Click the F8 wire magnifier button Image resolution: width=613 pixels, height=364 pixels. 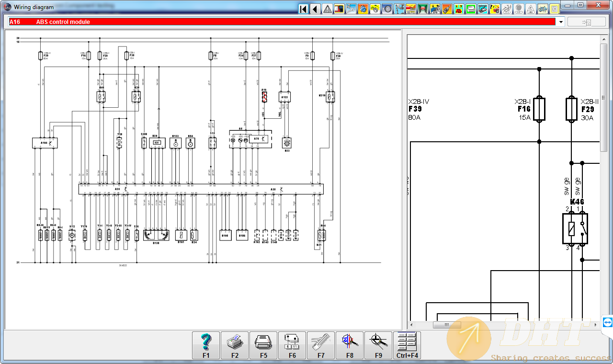[x=350, y=345]
